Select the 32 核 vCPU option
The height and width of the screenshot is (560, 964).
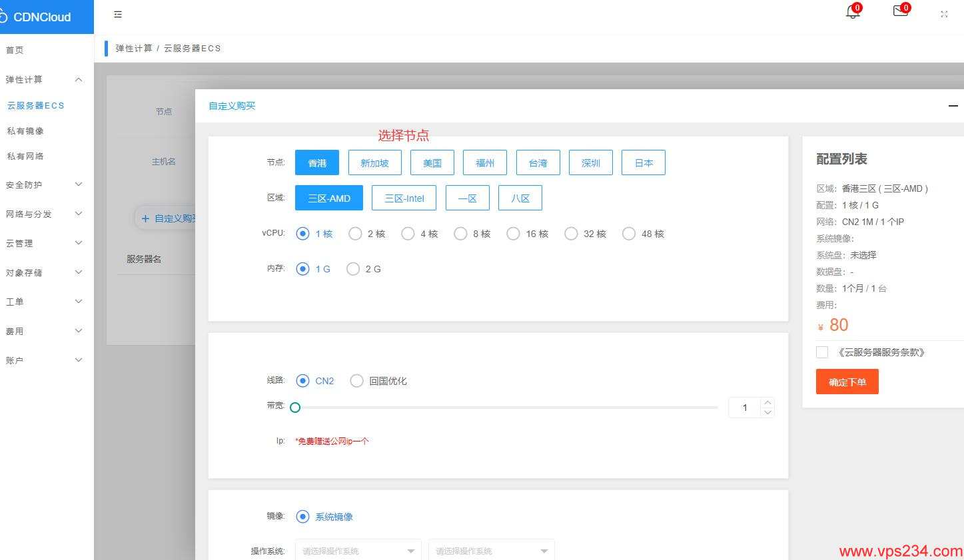point(586,234)
